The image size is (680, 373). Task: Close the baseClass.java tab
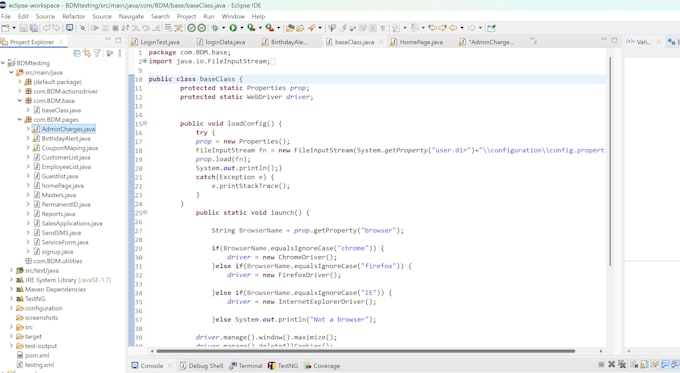click(x=381, y=42)
